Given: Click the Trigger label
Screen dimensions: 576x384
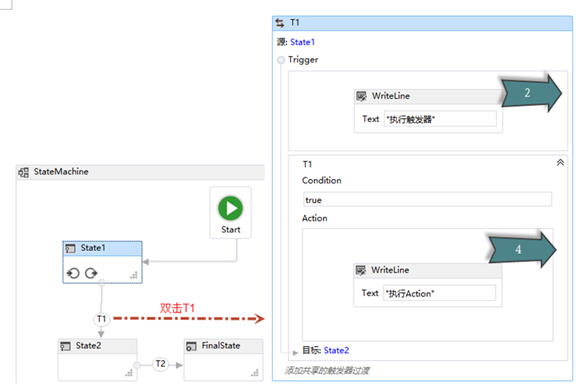Looking at the screenshot, I should coord(303,60).
